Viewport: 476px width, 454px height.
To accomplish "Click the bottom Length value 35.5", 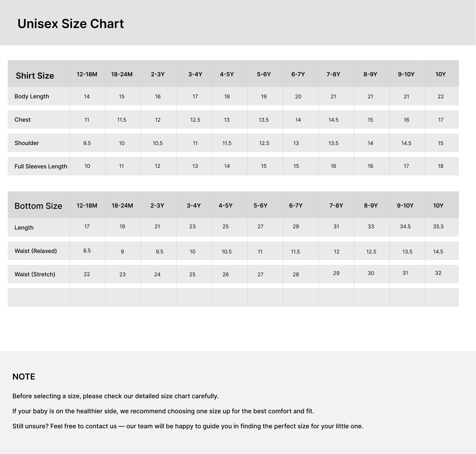I will point(438,226).
